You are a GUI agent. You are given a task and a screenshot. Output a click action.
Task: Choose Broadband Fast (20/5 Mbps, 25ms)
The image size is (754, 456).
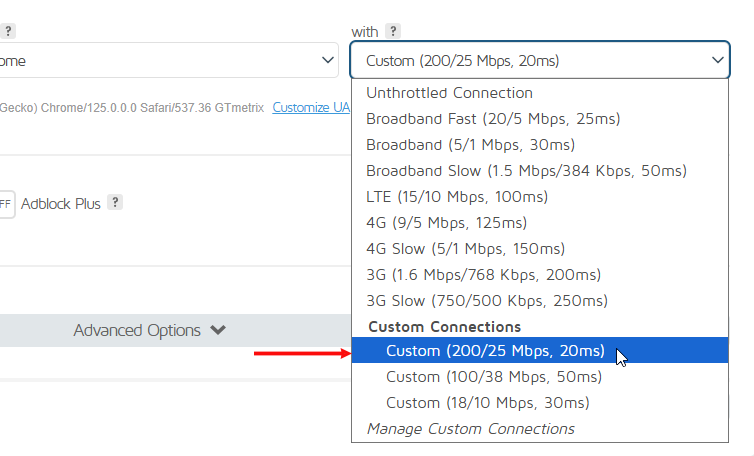coord(493,119)
